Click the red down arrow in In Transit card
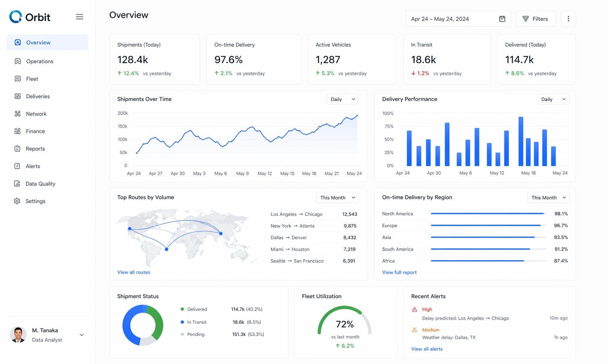The width and height of the screenshot is (608, 364). (413, 73)
